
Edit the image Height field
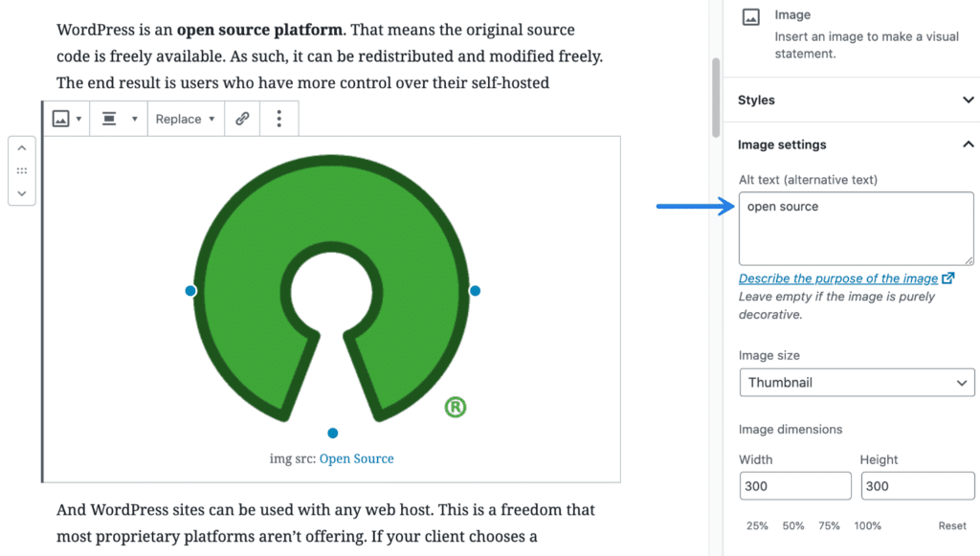tap(918, 486)
